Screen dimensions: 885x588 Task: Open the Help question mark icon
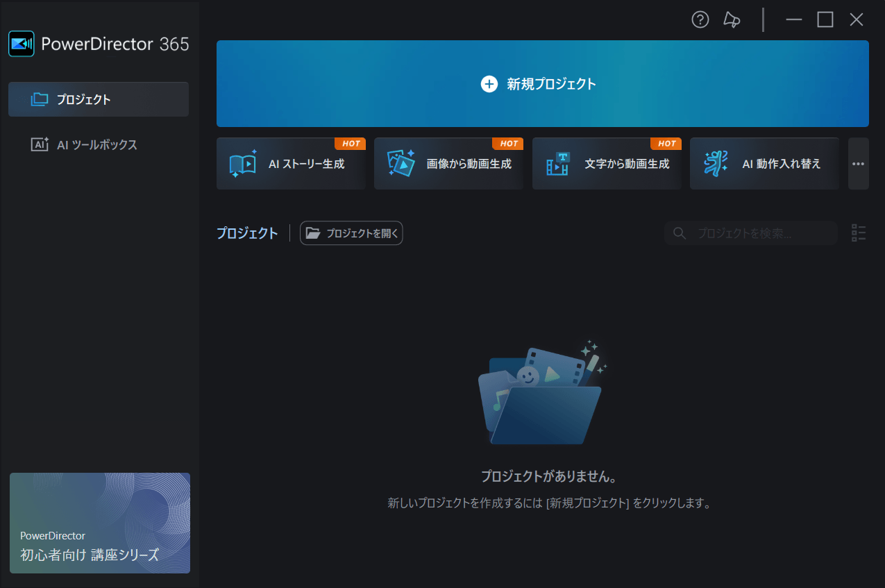coord(700,20)
